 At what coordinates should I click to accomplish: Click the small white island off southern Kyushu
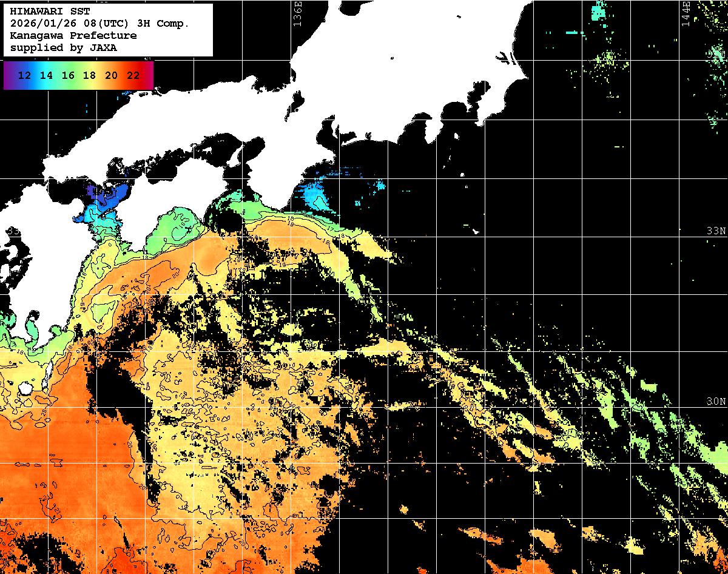pos(25,388)
